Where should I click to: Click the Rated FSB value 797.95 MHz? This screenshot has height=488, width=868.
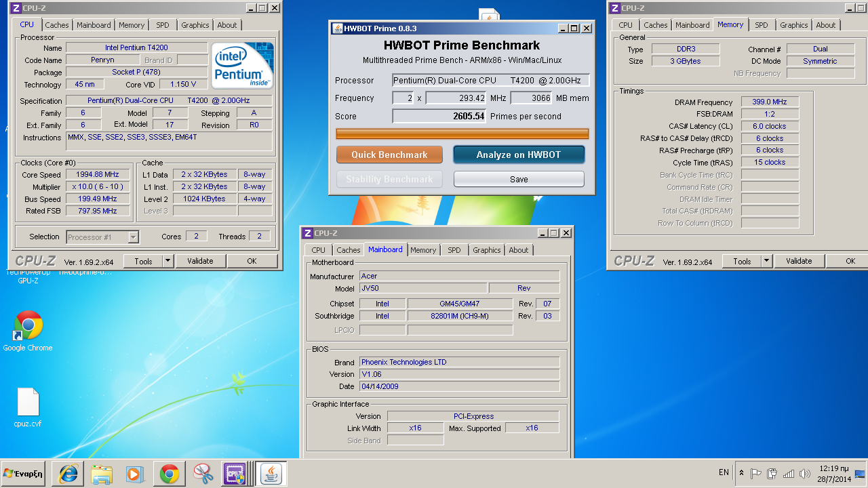pyautogui.click(x=98, y=211)
